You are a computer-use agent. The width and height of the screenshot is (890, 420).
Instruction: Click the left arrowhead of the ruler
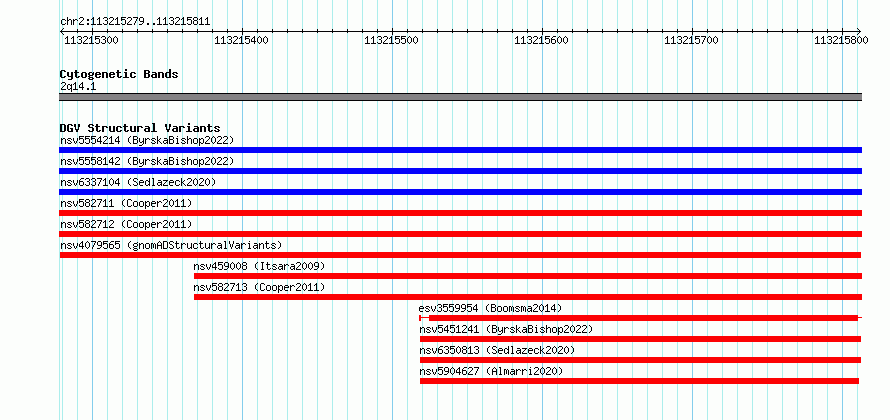click(x=62, y=32)
